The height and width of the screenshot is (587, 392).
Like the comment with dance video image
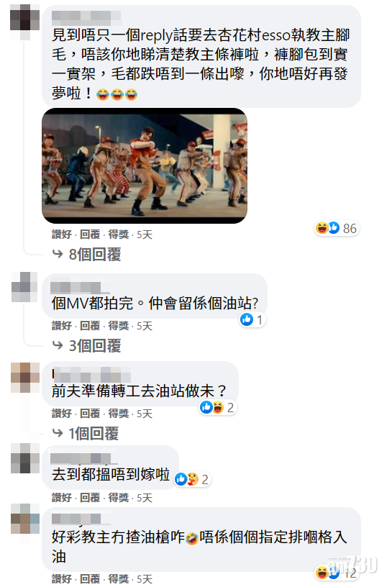click(62, 235)
